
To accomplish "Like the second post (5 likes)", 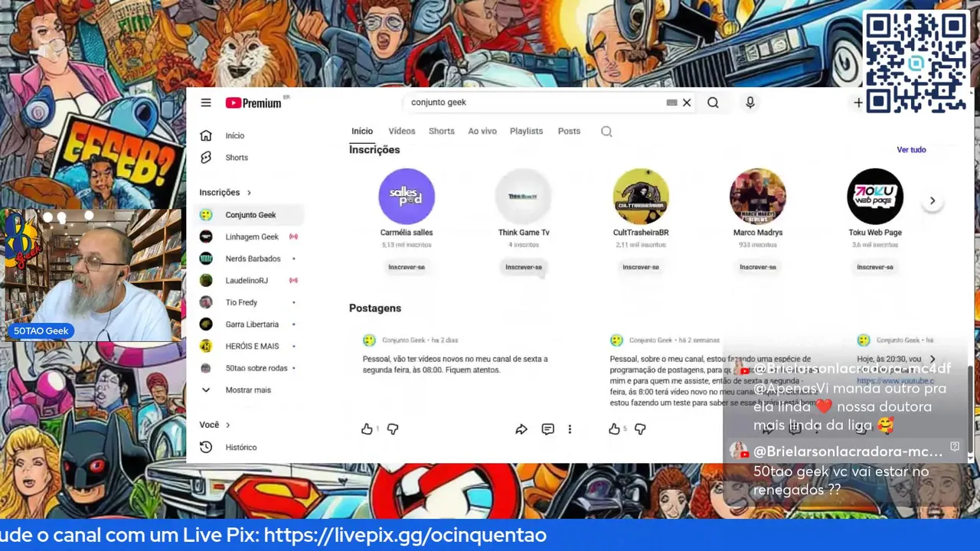I will tap(614, 429).
